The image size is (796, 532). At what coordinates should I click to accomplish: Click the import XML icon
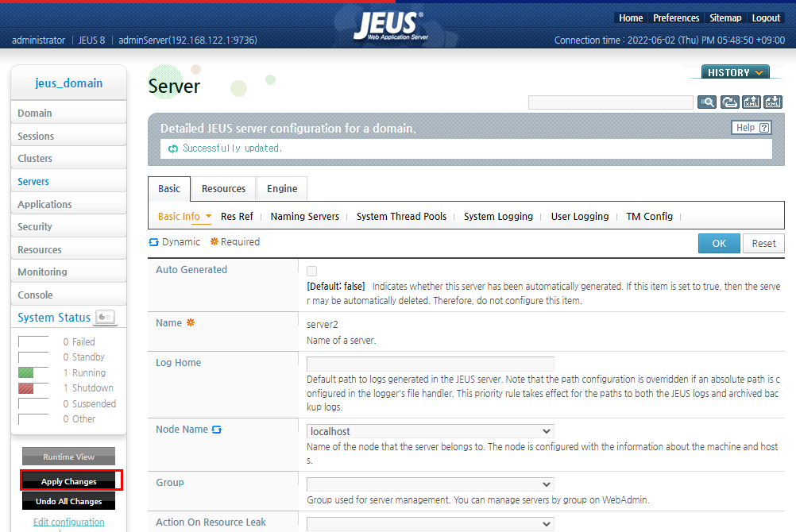(x=773, y=102)
